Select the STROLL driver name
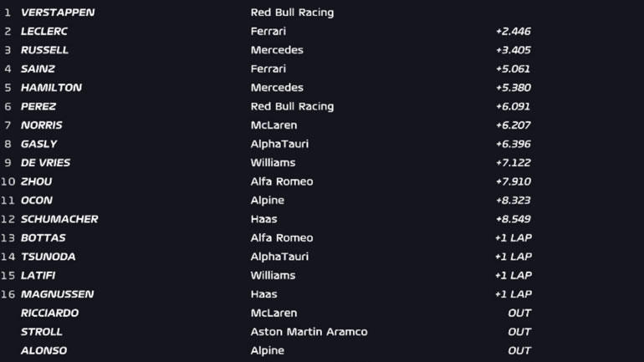Screen dimensions: 644x362 point(42,332)
